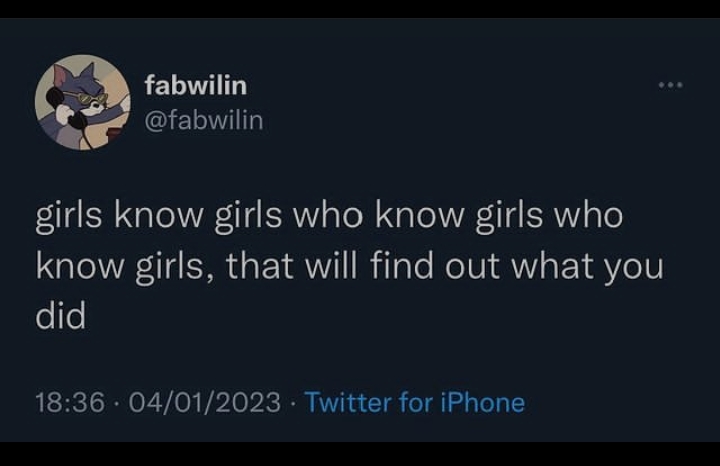Open the three-dot more options menu
The image size is (720, 466).
(670, 85)
